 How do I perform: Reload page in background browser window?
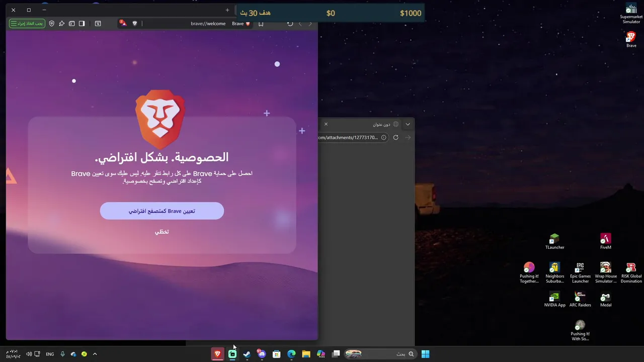click(395, 137)
